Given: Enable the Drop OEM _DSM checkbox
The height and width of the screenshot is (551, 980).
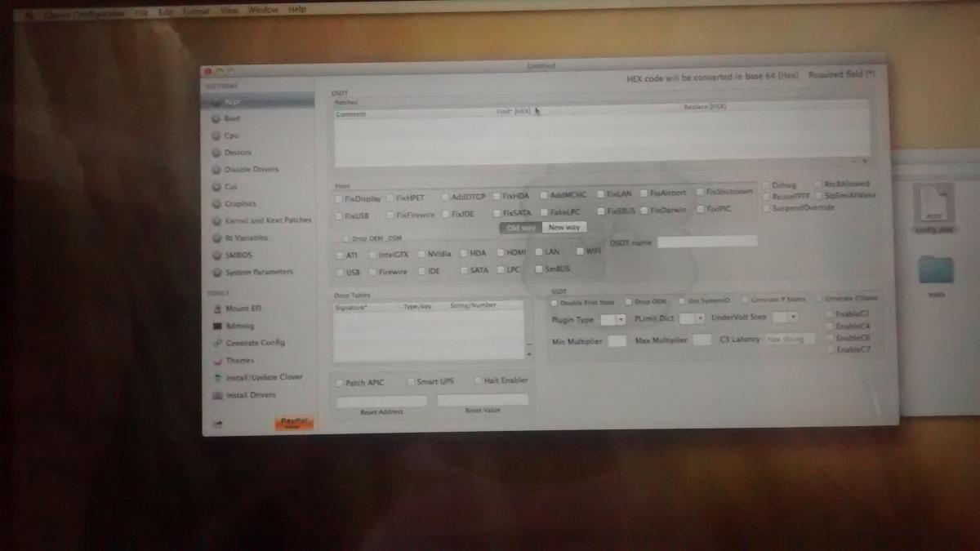Looking at the screenshot, I should point(346,238).
